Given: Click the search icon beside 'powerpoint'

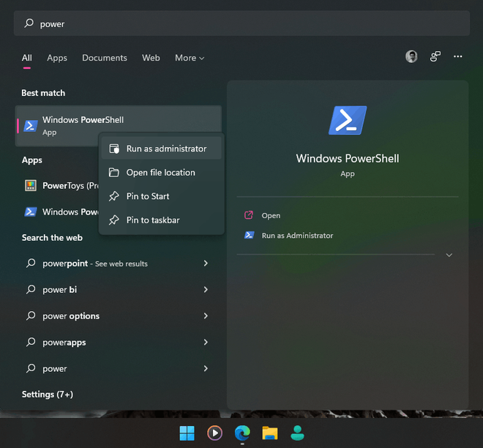Looking at the screenshot, I should pos(31,263).
